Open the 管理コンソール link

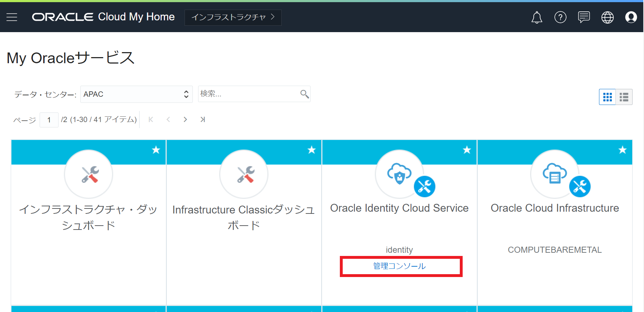click(x=399, y=266)
